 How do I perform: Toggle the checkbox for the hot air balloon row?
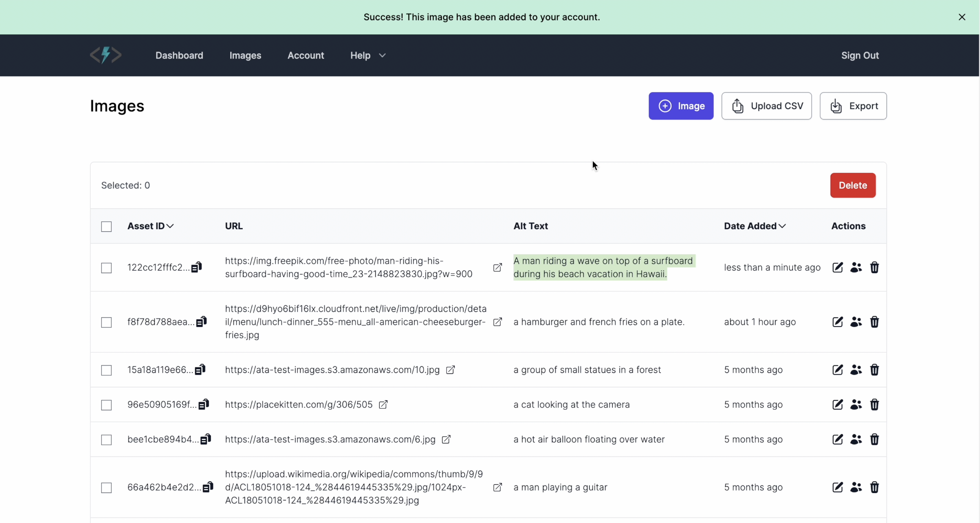tap(106, 439)
